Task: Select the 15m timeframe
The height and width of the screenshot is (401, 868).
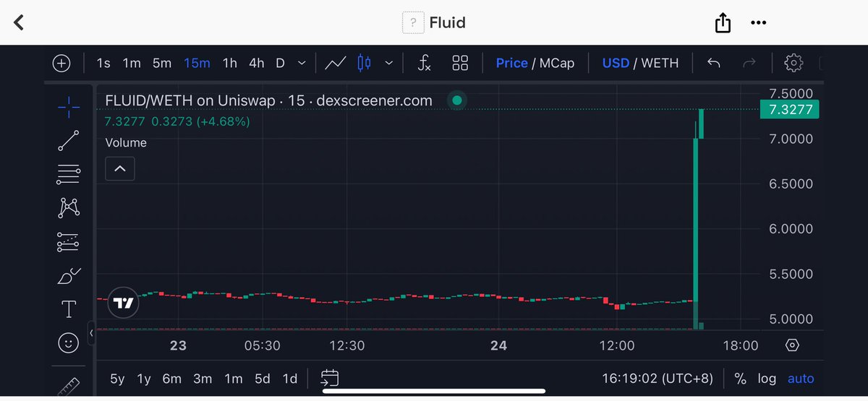Action: tap(197, 64)
